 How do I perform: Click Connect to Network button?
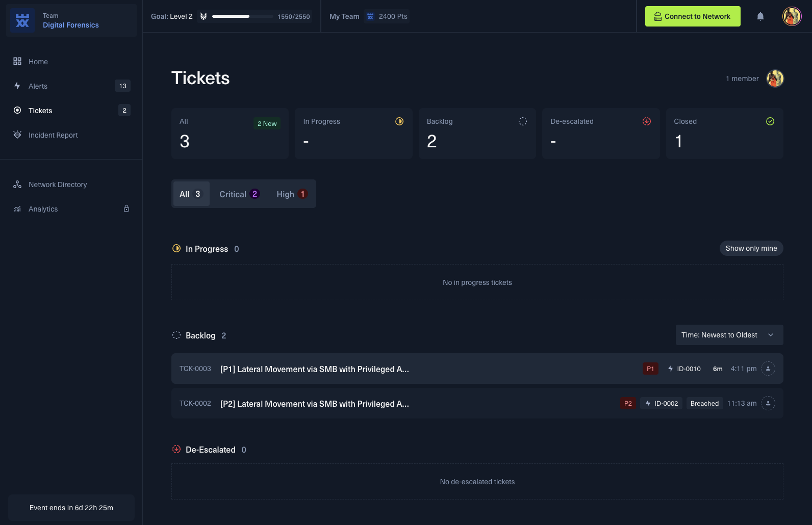692,16
